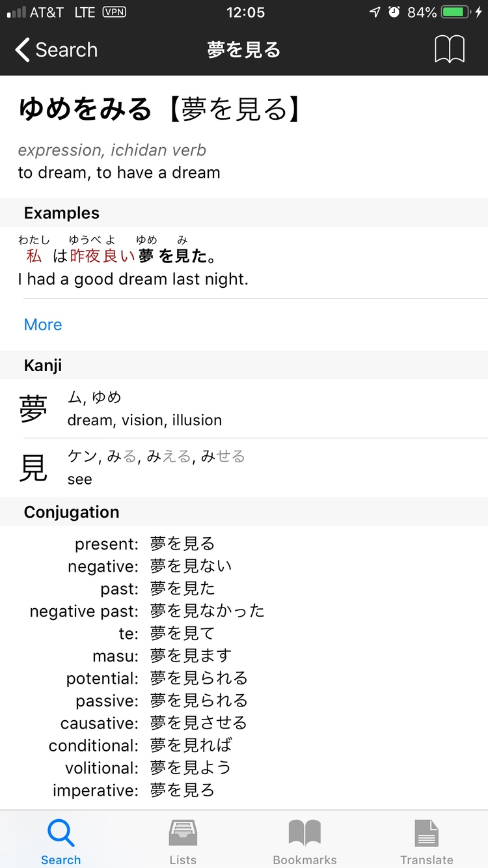The image size is (488, 868).
Task: Expand examples with the More link
Action: (x=43, y=325)
